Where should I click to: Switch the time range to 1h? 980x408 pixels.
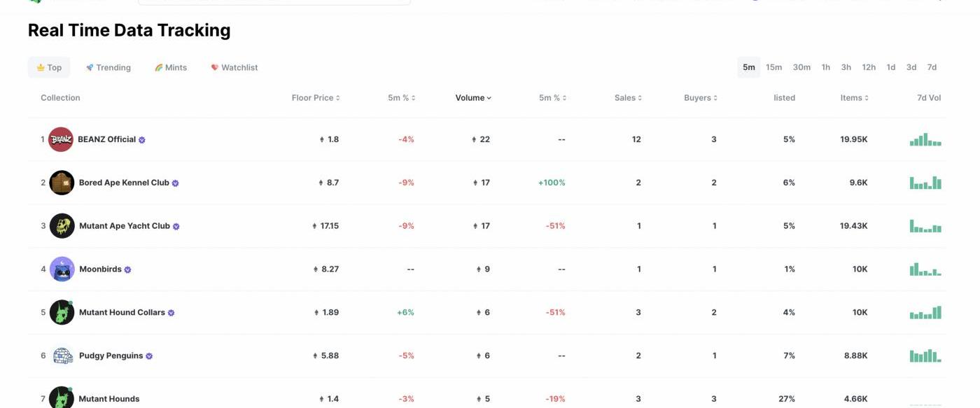pos(826,67)
